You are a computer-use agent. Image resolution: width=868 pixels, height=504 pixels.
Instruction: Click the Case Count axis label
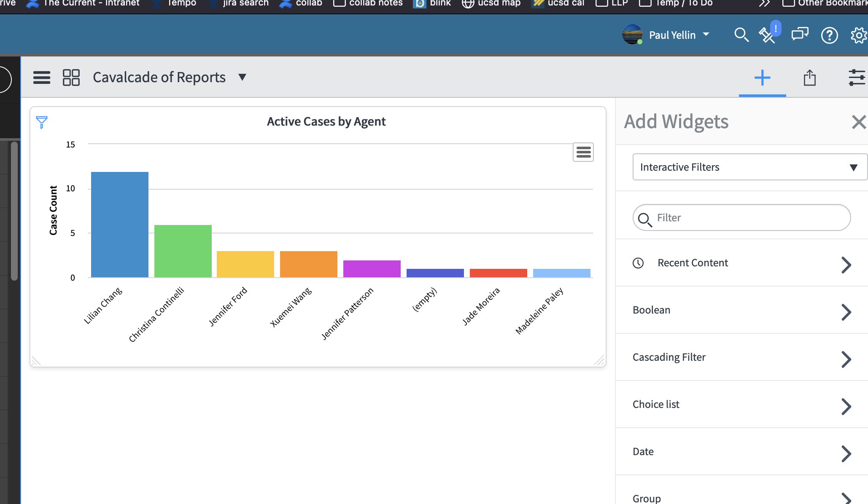53,210
